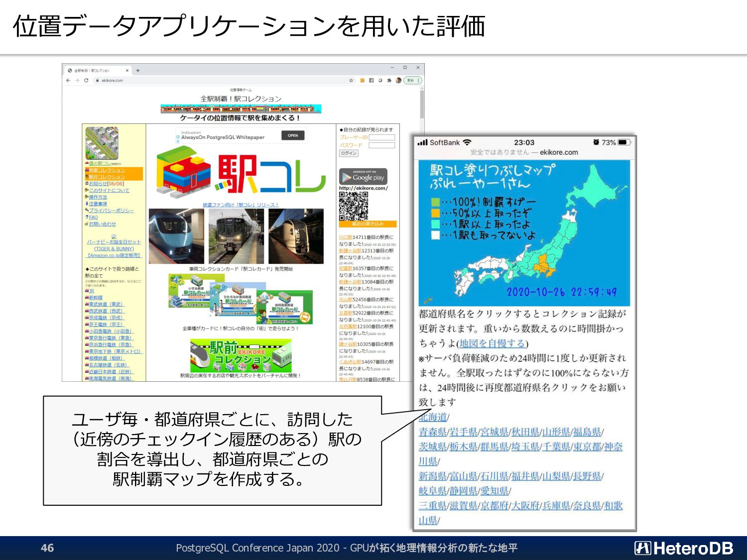Screen dimensions: 747x560
Task: Open the 宮城県 prefecture link
Action: click(494, 432)
